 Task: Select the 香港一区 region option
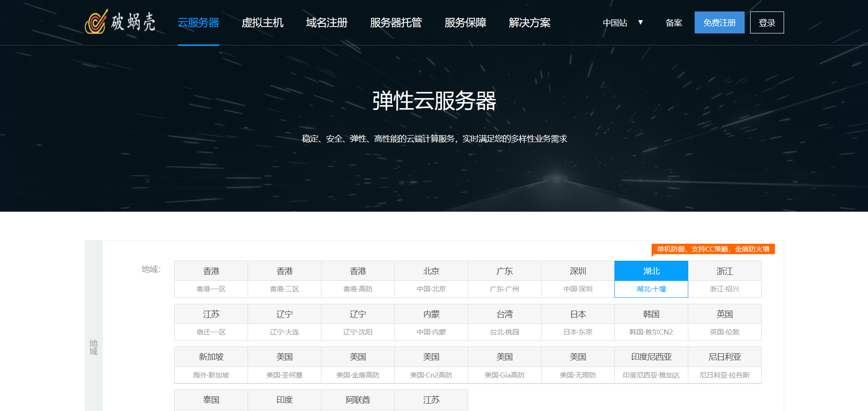[211, 279]
